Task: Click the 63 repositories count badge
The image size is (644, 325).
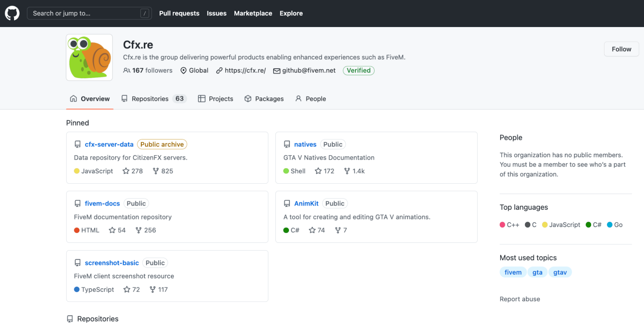Action: tap(179, 99)
